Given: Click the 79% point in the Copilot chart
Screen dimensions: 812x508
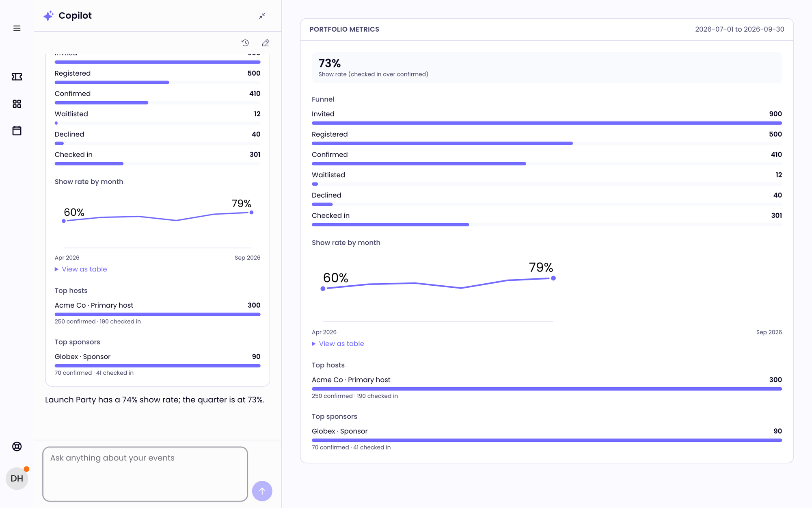Looking at the screenshot, I should point(251,213).
